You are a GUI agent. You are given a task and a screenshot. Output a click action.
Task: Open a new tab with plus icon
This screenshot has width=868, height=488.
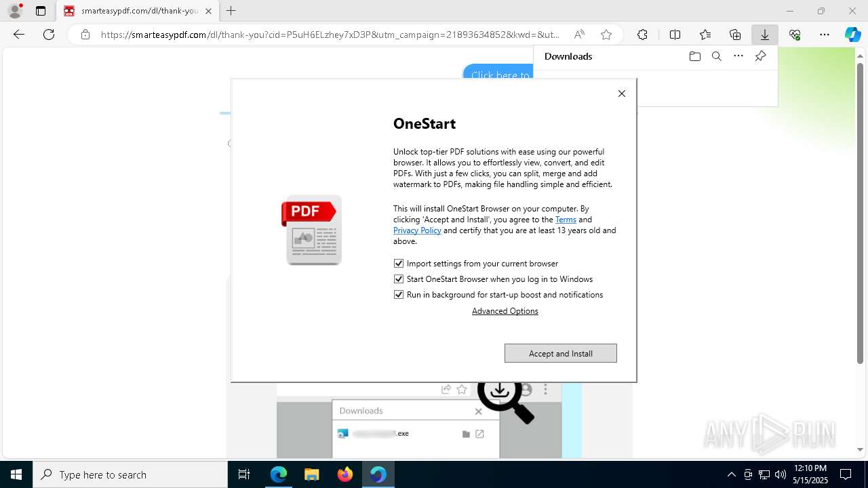(231, 11)
